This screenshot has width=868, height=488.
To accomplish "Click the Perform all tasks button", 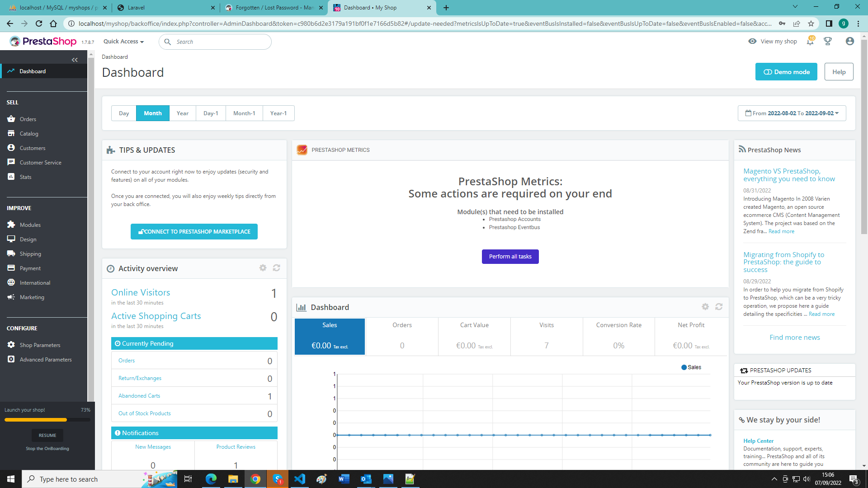I will coord(510,257).
